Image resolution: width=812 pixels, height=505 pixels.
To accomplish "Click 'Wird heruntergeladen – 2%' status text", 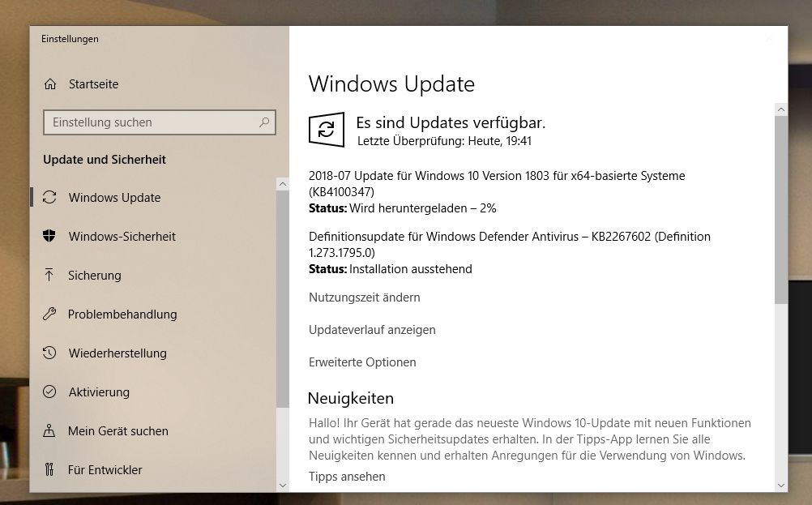I will [422, 208].
